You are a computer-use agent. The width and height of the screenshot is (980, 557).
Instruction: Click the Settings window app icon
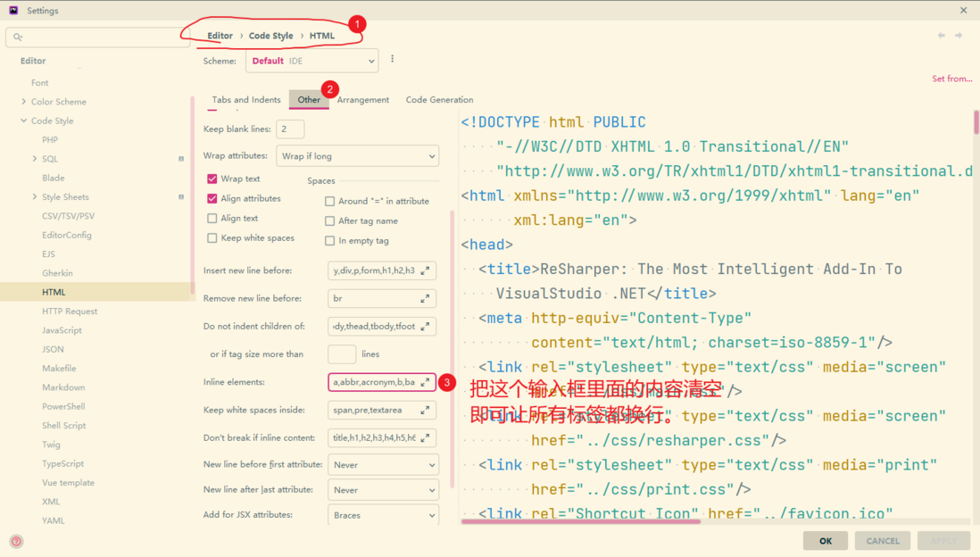click(x=13, y=11)
